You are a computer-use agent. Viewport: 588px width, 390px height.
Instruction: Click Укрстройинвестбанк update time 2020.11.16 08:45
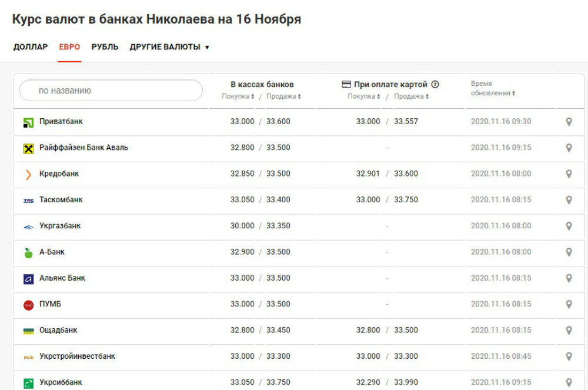click(x=501, y=356)
